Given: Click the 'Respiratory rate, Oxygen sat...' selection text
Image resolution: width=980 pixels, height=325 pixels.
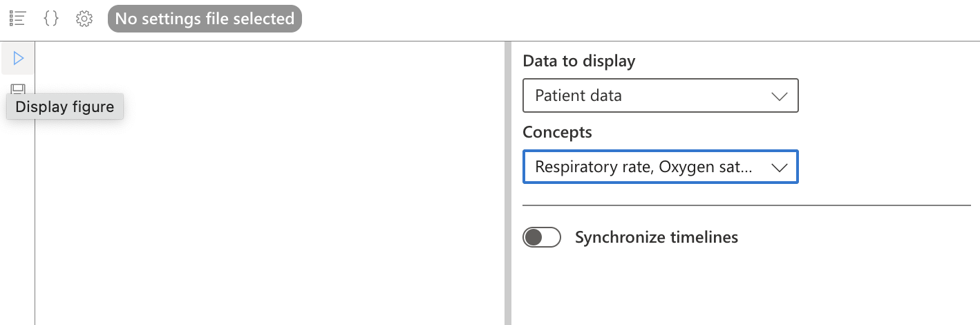Looking at the screenshot, I should (643, 167).
